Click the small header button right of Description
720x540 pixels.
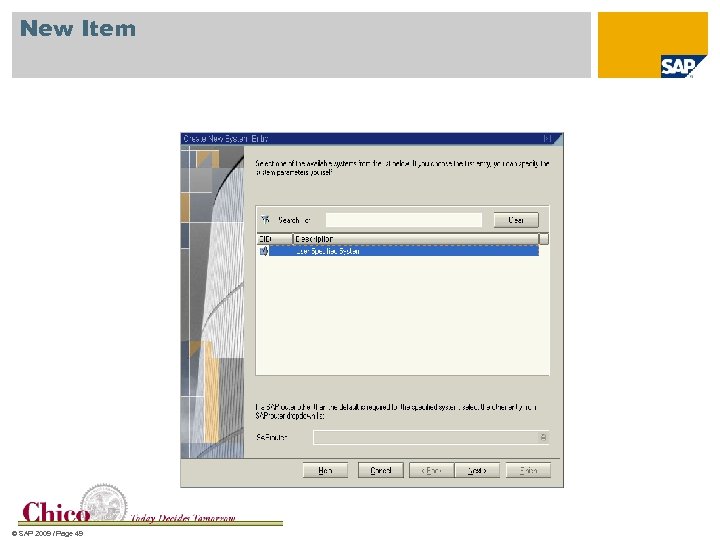[x=544, y=239]
